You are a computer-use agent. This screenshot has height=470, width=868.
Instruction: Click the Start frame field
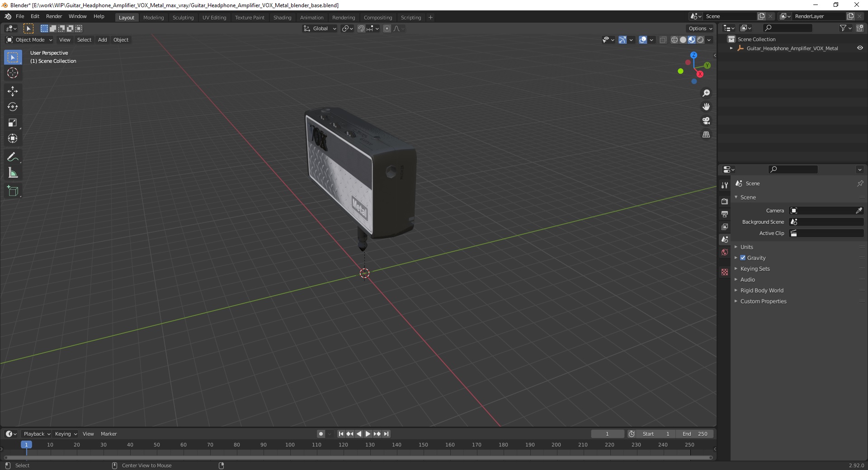point(656,434)
